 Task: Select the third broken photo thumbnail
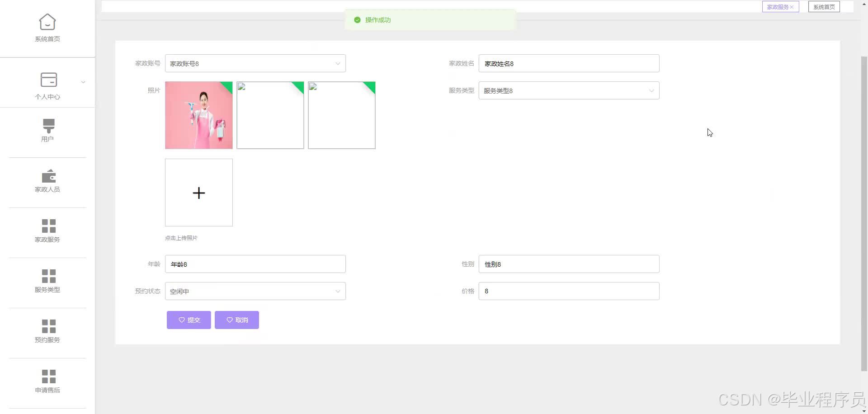pos(342,115)
